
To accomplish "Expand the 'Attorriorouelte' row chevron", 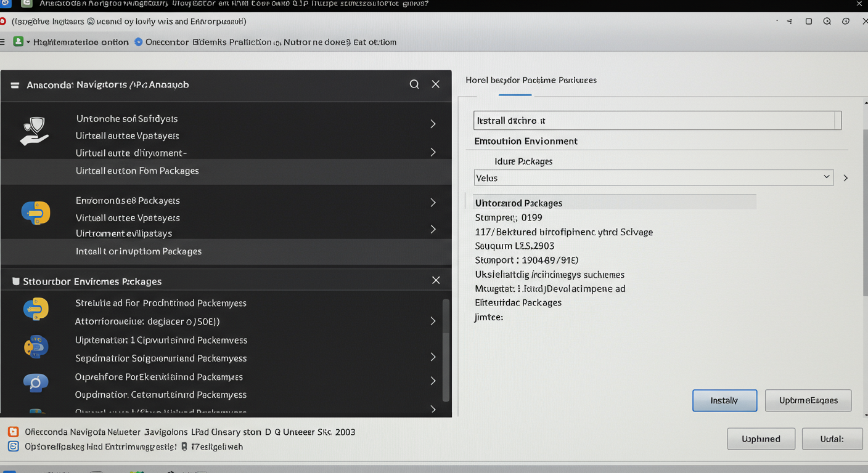I will 433,321.
